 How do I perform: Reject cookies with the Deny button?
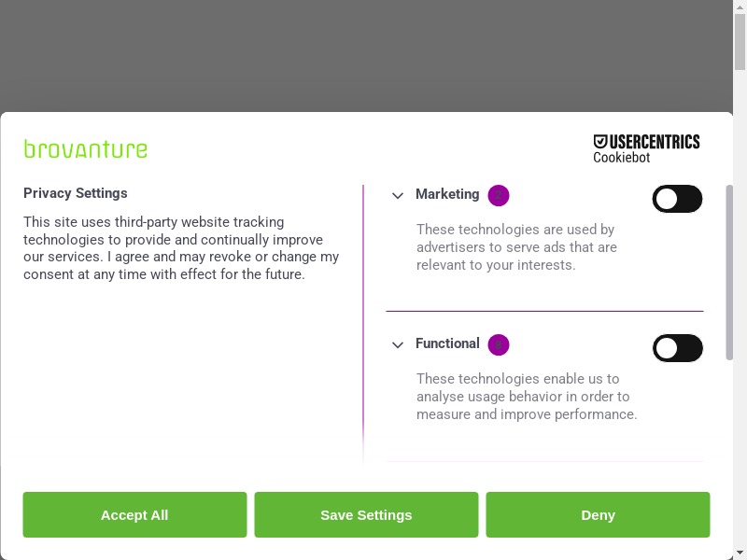pos(598,515)
